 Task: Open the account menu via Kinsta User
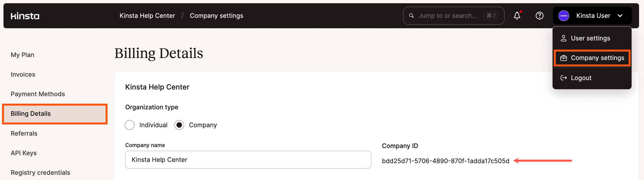click(x=593, y=16)
